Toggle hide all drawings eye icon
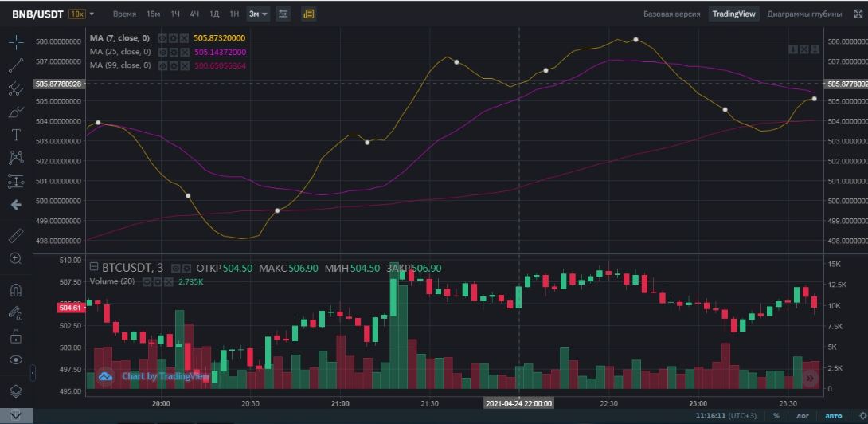The image size is (868, 424). tap(16, 359)
